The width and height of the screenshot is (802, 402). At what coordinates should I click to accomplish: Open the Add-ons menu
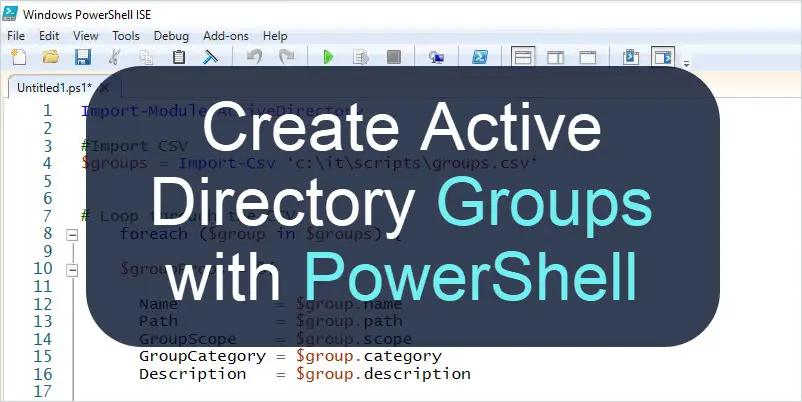[x=226, y=36]
